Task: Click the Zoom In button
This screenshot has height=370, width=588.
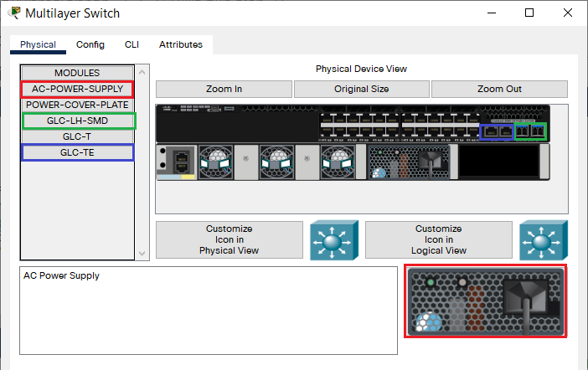Action: pyautogui.click(x=224, y=90)
